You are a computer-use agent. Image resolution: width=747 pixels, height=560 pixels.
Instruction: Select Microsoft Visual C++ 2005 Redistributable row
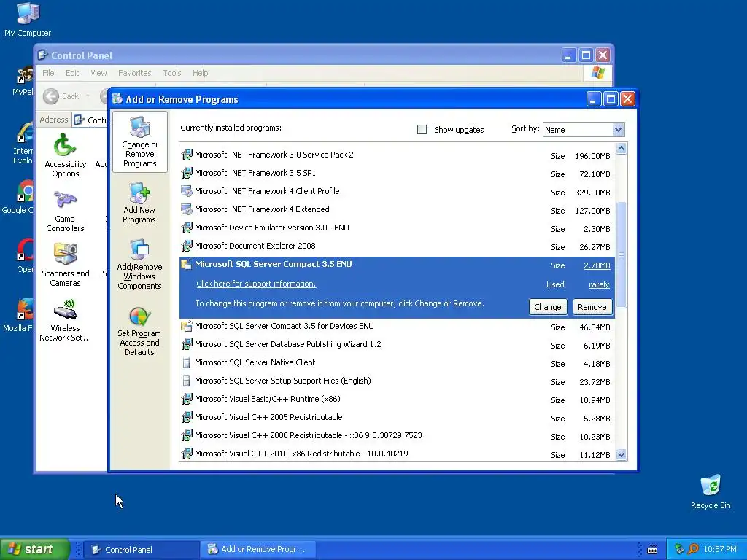[x=397, y=418]
